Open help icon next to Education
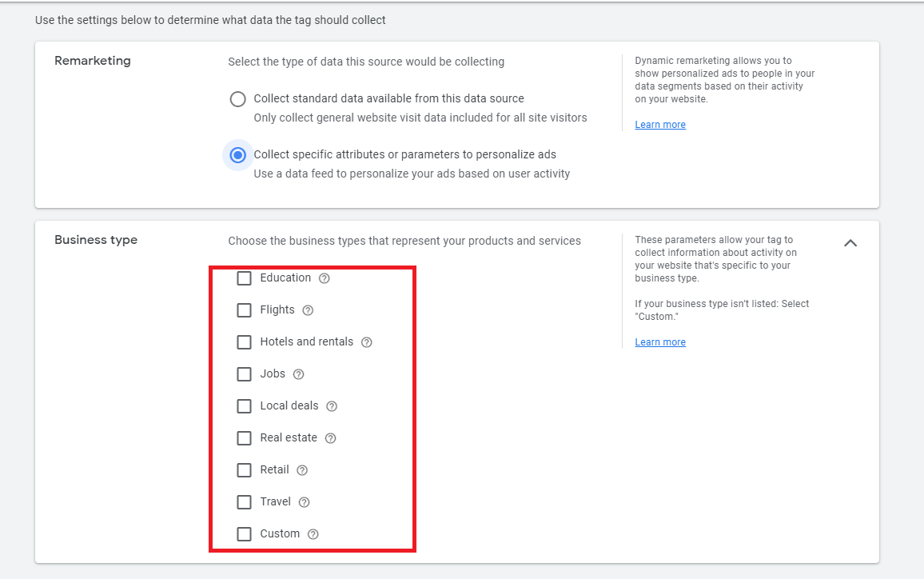The width and height of the screenshot is (924, 579). tap(324, 278)
